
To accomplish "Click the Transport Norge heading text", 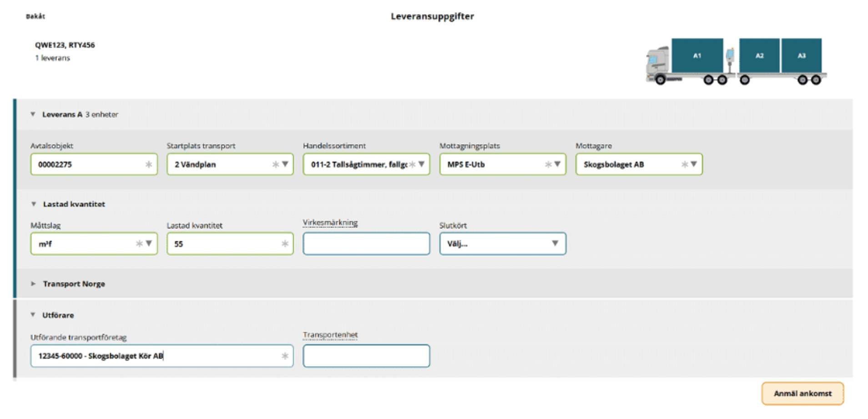I will [x=74, y=284].
